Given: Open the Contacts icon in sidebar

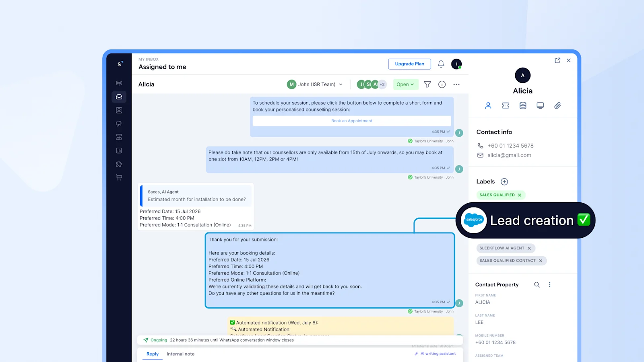Looking at the screenshot, I should click(x=119, y=110).
